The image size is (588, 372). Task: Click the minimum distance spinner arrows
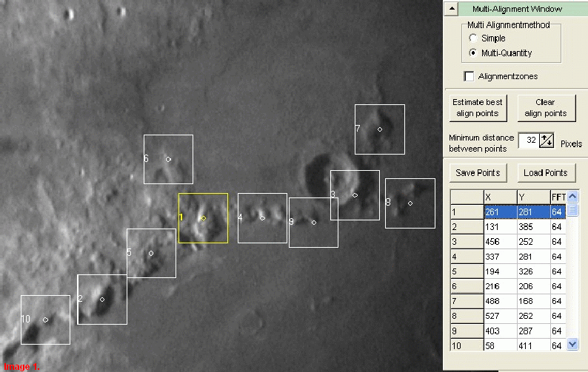click(x=547, y=141)
